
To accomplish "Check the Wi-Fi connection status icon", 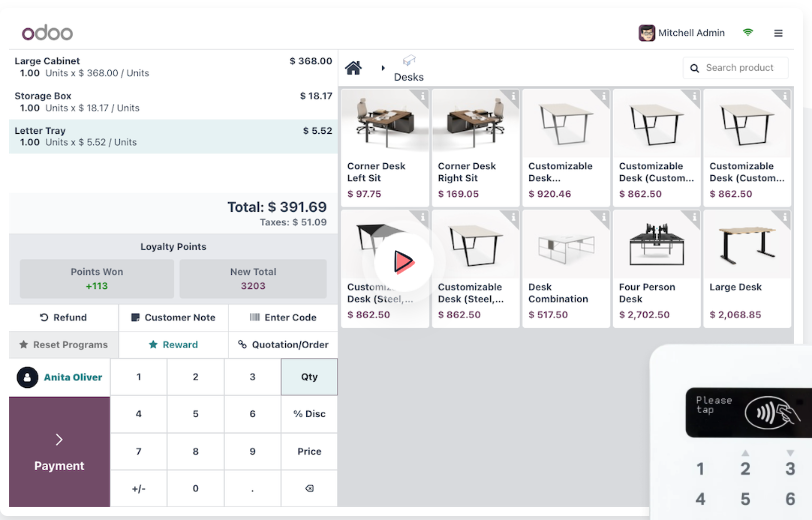I will (748, 33).
